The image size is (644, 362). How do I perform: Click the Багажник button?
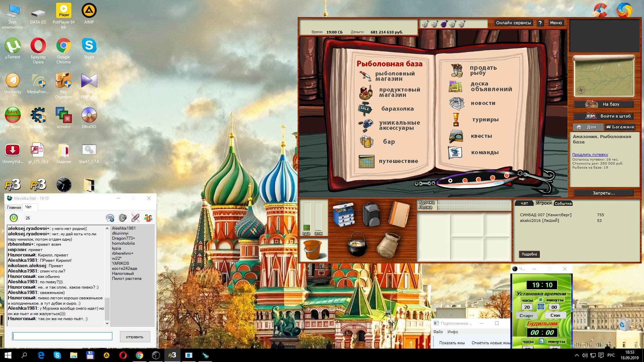(x=620, y=127)
